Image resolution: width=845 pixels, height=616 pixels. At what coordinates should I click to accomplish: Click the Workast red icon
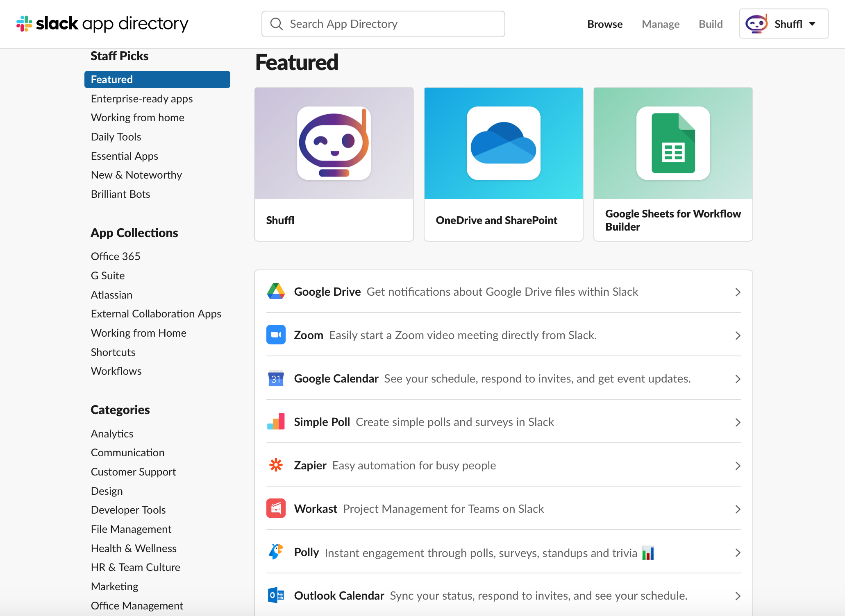click(276, 509)
